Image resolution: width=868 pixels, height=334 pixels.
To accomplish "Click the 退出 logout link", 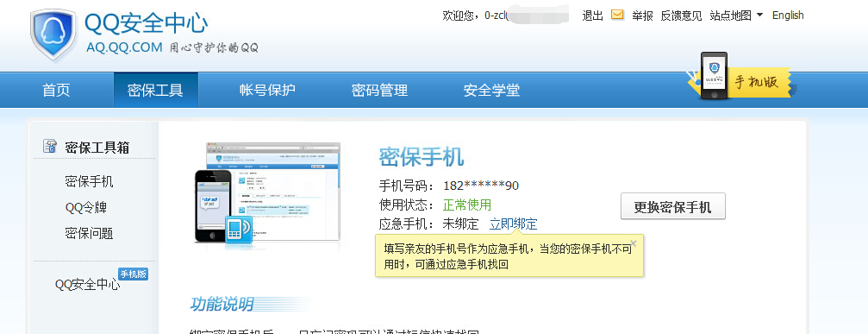I will (592, 16).
